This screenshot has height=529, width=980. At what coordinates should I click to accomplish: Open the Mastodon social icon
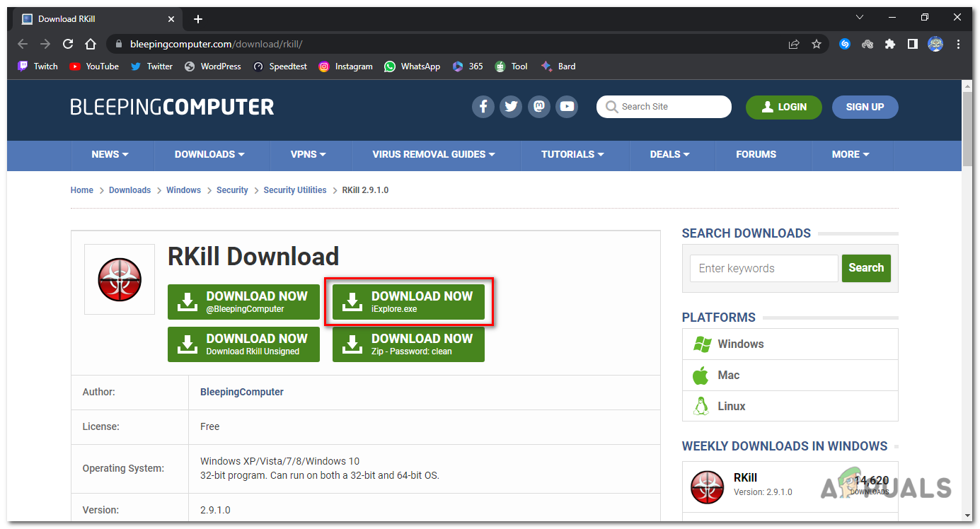coord(538,106)
